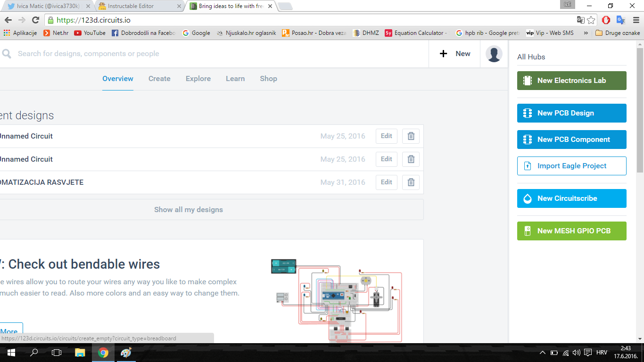Click the bendable wires circuit thumbnail

pyautogui.click(x=336, y=301)
